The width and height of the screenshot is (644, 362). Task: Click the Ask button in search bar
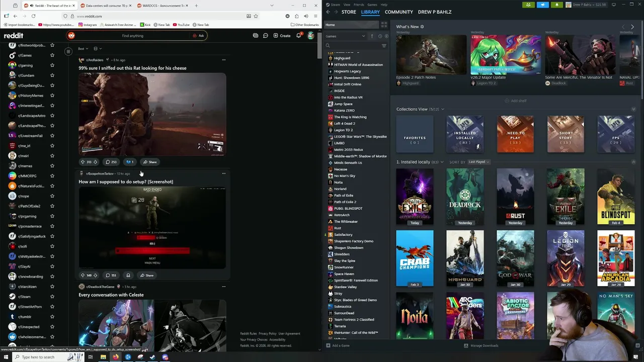pos(198,36)
